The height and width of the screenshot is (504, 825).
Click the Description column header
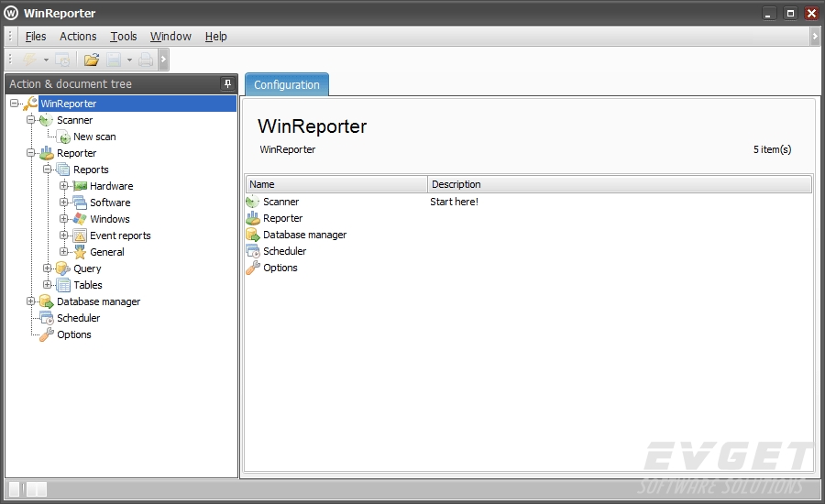[620, 184]
